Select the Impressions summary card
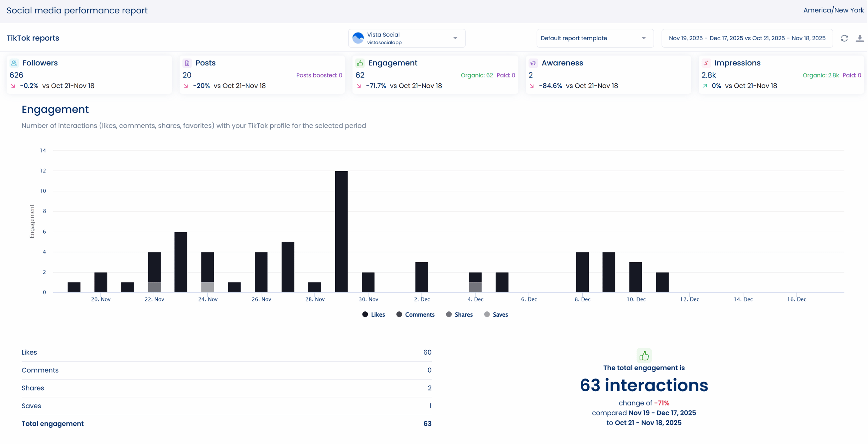The image size is (868, 444). (x=781, y=74)
